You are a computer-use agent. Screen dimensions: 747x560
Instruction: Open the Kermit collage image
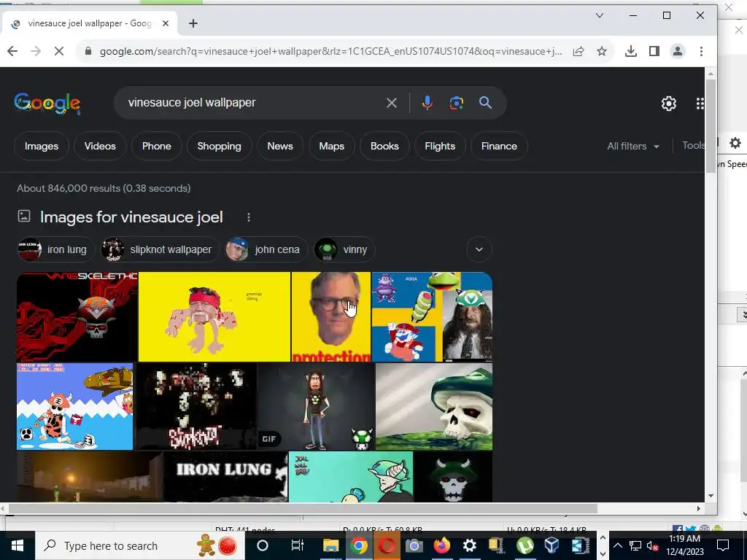point(432,316)
